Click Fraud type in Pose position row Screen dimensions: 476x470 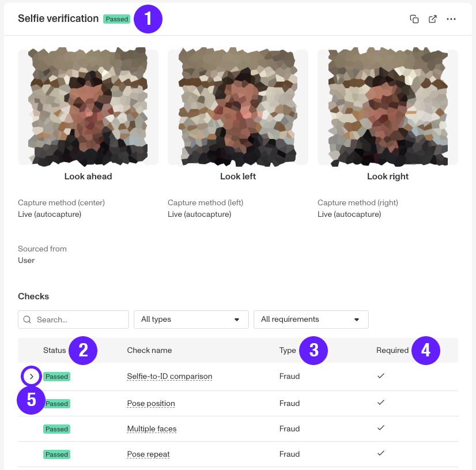click(x=289, y=403)
